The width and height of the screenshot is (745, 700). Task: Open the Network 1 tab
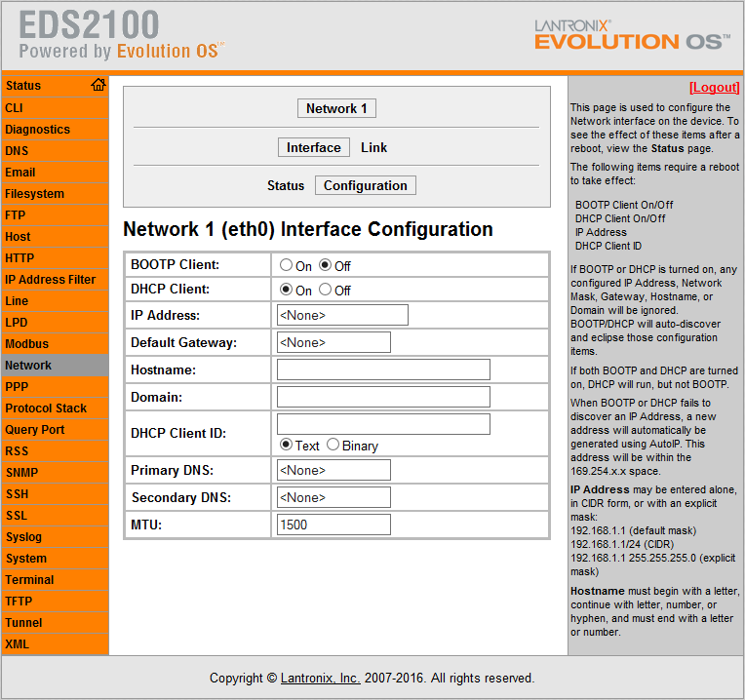(x=336, y=108)
